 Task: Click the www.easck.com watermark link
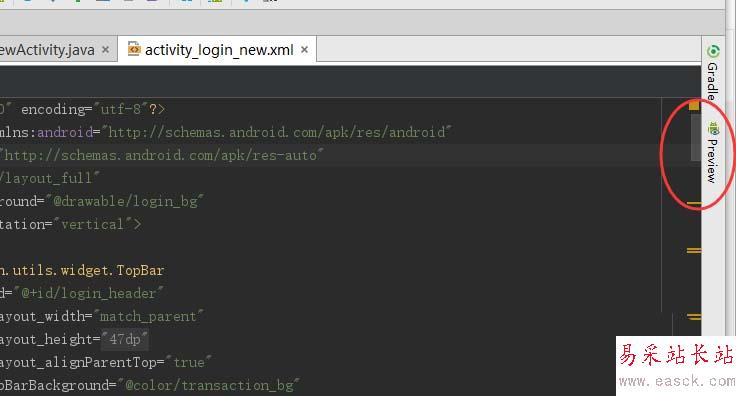coord(676,381)
